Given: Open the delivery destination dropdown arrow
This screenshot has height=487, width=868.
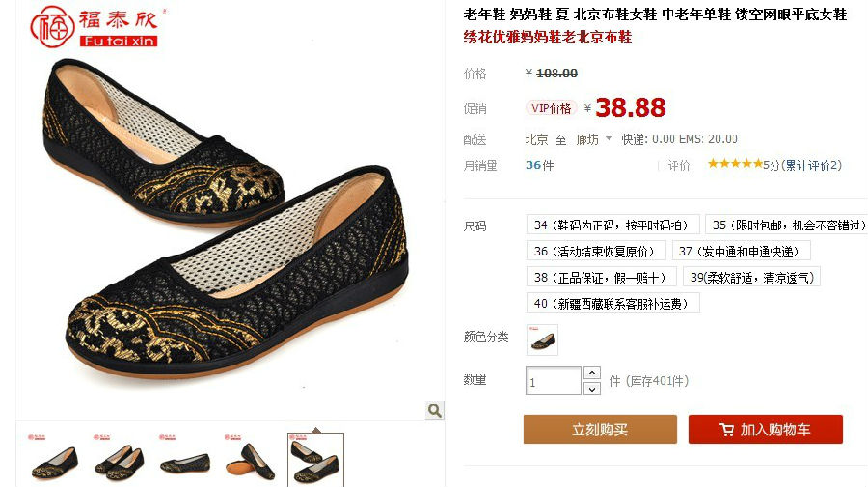Looking at the screenshot, I should point(609,138).
